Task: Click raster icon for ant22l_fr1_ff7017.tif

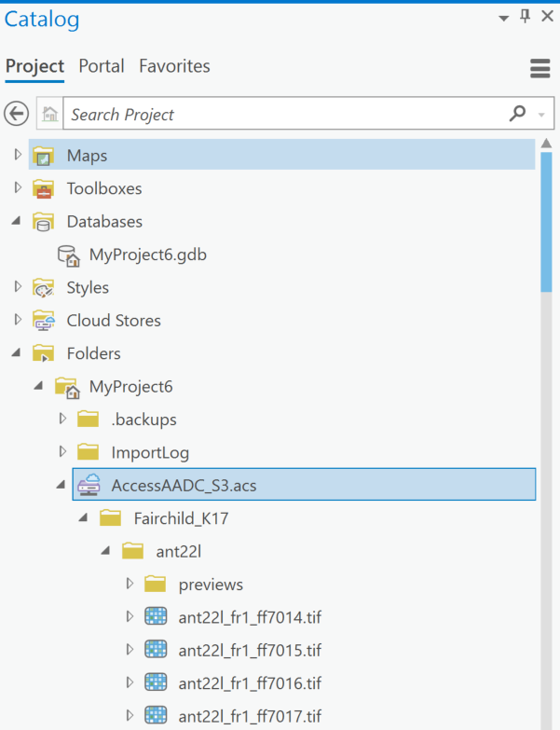Action: click(156, 715)
